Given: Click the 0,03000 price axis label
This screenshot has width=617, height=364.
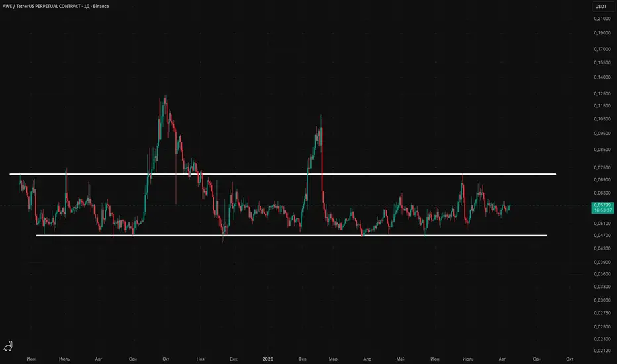Looking at the screenshot, I should 602,300.
